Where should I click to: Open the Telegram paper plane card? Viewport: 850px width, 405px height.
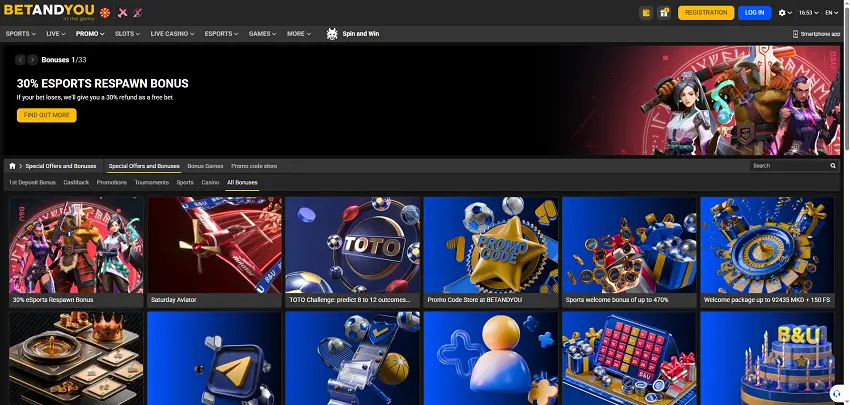click(215, 358)
